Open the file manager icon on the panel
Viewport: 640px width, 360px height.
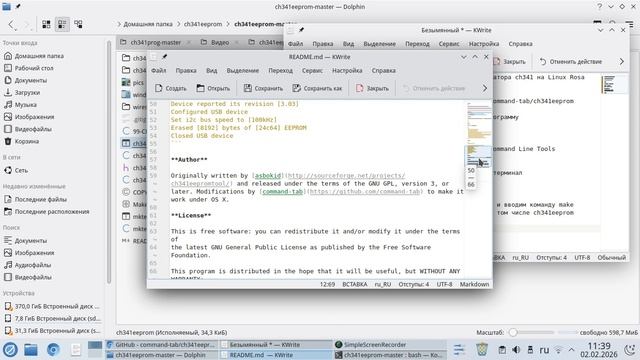pyautogui.click(x=31, y=350)
